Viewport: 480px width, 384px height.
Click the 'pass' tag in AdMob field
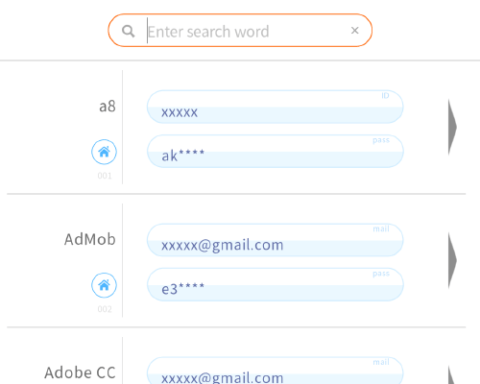[381, 274]
